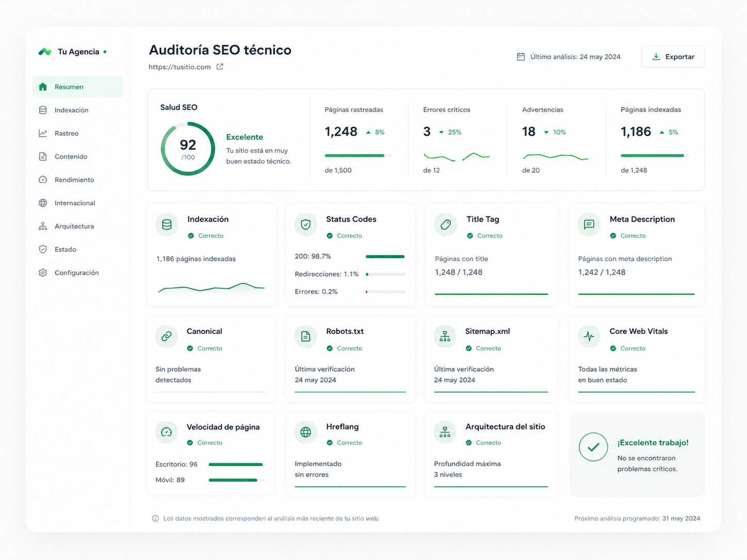The height and width of the screenshot is (560, 747).
Task: Click "Próximo análisis programado: 31 may 2024"
Action: 638,518
